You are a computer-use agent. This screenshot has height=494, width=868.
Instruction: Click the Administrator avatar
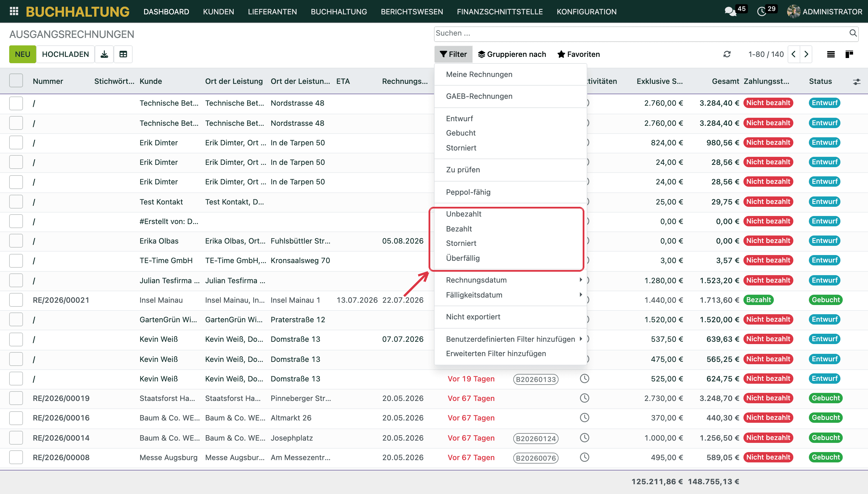pos(793,11)
